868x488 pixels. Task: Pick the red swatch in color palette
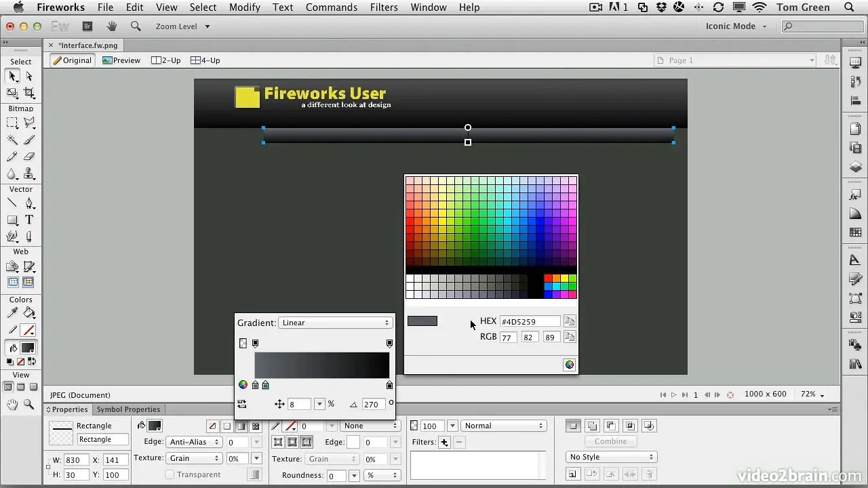tap(548, 279)
